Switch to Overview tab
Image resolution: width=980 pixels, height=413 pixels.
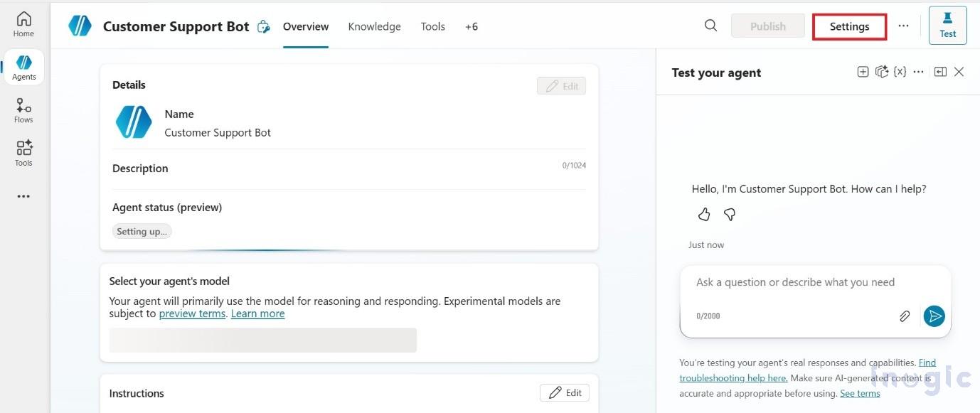pos(306,26)
